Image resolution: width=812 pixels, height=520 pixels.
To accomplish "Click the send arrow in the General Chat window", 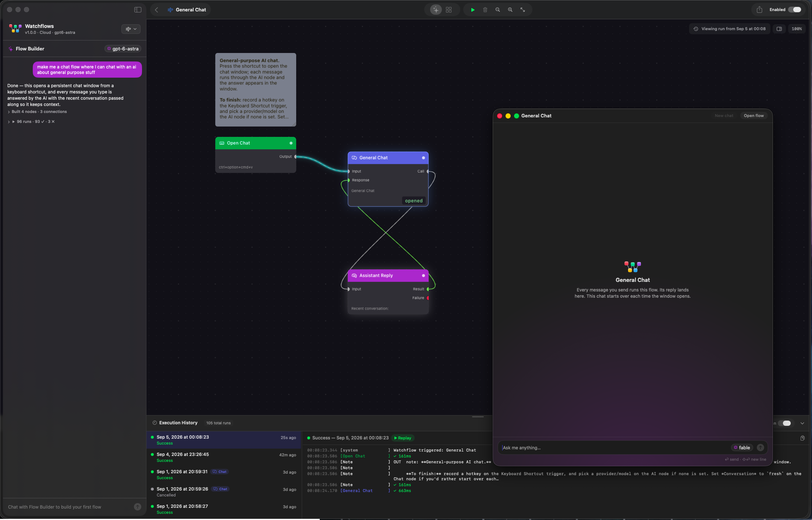I will coord(760,448).
